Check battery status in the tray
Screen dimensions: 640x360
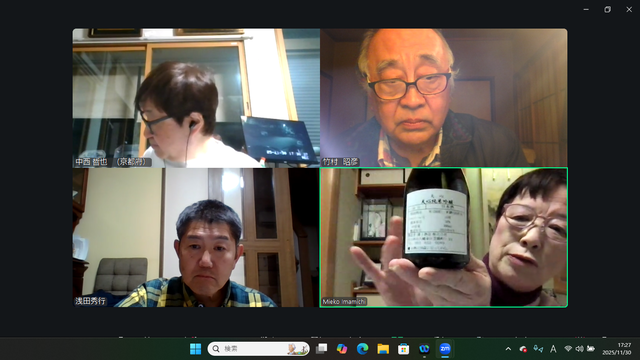point(591,349)
